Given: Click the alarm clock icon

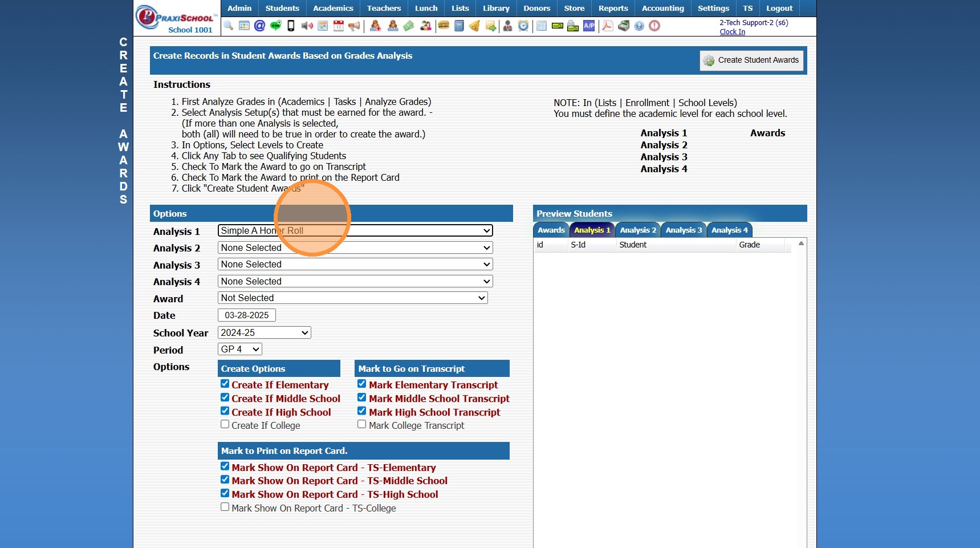Looking at the screenshot, I should click(x=523, y=26).
